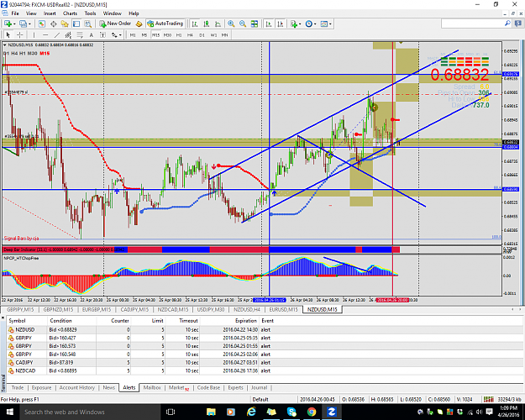
Task: Open the Periods clock dropdown
Action: point(311,24)
